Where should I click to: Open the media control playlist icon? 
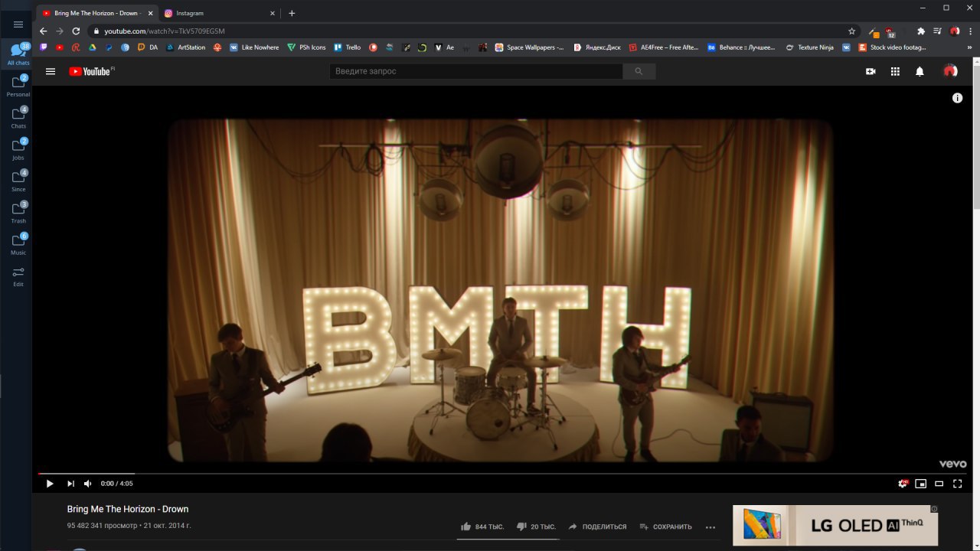938,31
